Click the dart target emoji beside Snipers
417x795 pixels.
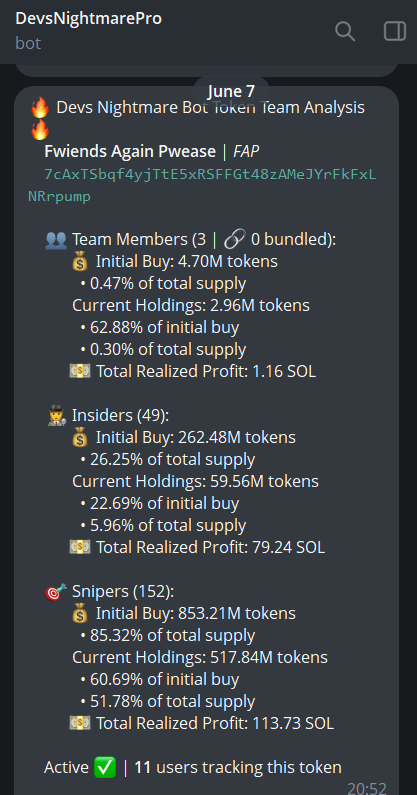[x=56, y=591]
